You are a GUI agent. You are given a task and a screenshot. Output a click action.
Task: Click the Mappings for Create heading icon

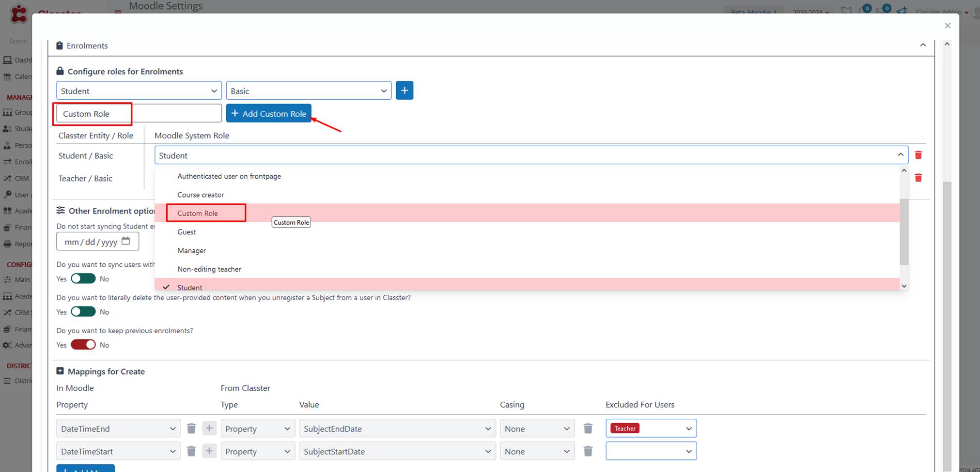tap(60, 371)
